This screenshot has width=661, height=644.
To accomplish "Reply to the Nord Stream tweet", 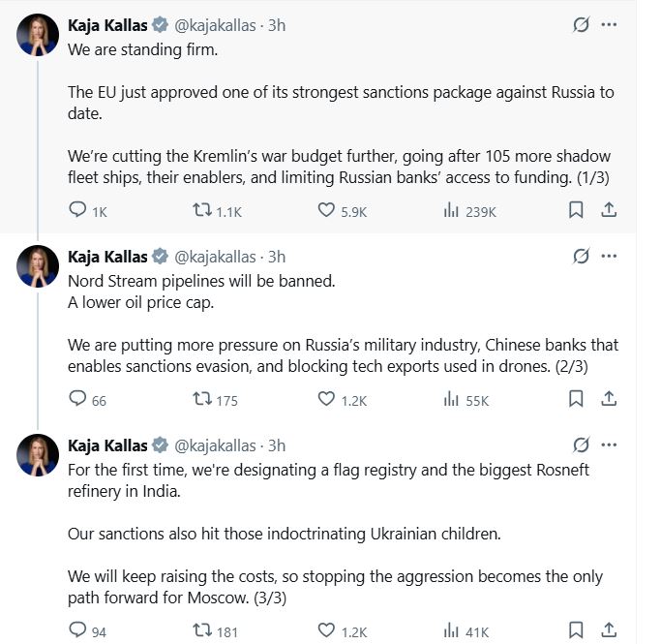I will point(78,399).
